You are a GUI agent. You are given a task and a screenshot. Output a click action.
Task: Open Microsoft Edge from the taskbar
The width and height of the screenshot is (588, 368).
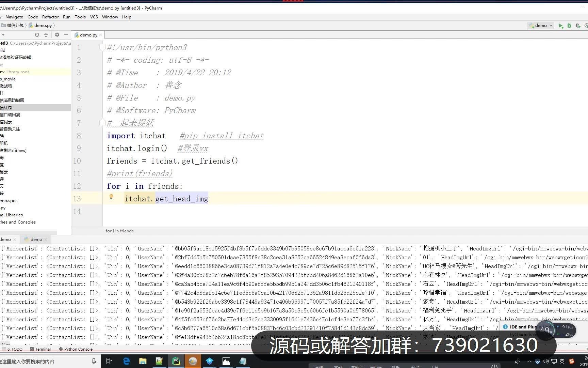click(x=126, y=361)
